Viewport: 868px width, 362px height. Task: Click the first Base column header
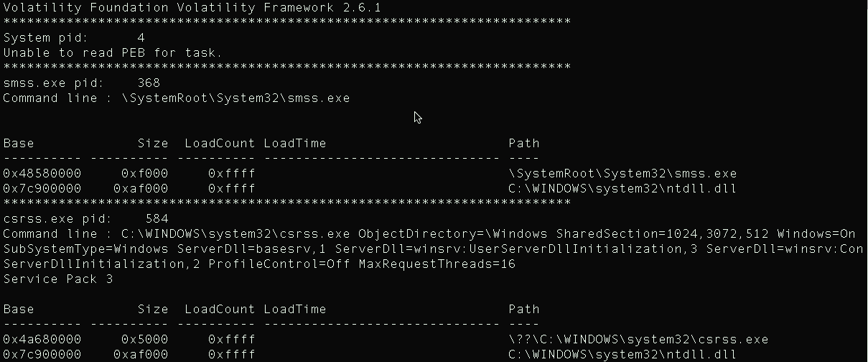(19, 143)
